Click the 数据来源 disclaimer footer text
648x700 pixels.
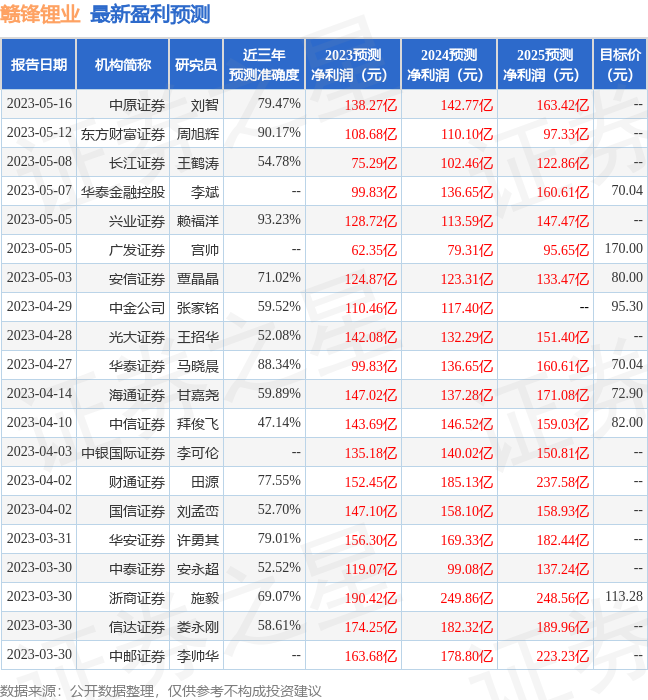[x=161, y=691]
